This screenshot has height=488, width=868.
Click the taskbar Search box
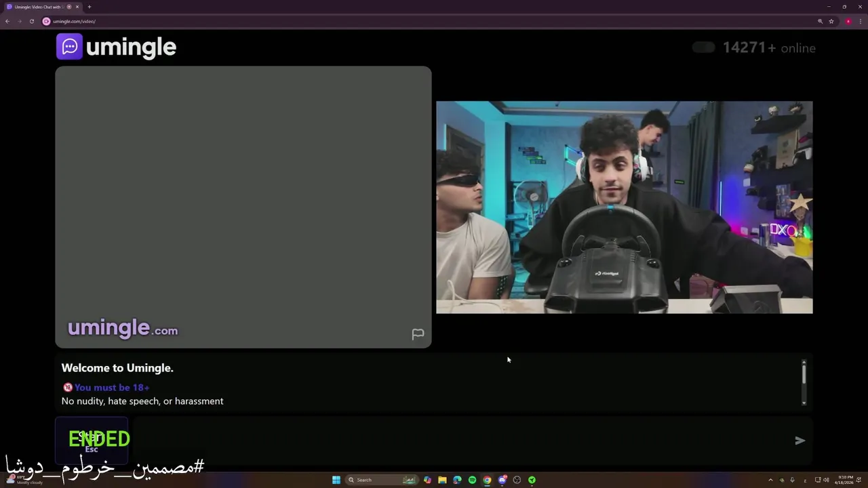coord(381,480)
